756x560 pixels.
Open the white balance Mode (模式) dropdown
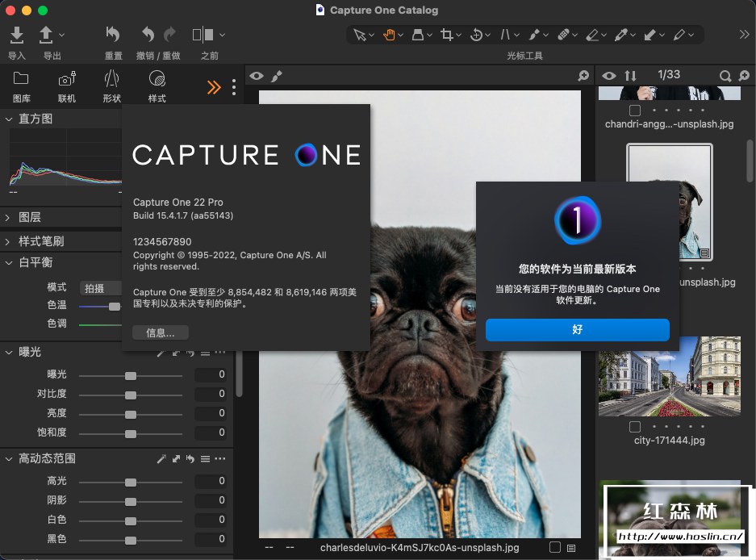(101, 288)
